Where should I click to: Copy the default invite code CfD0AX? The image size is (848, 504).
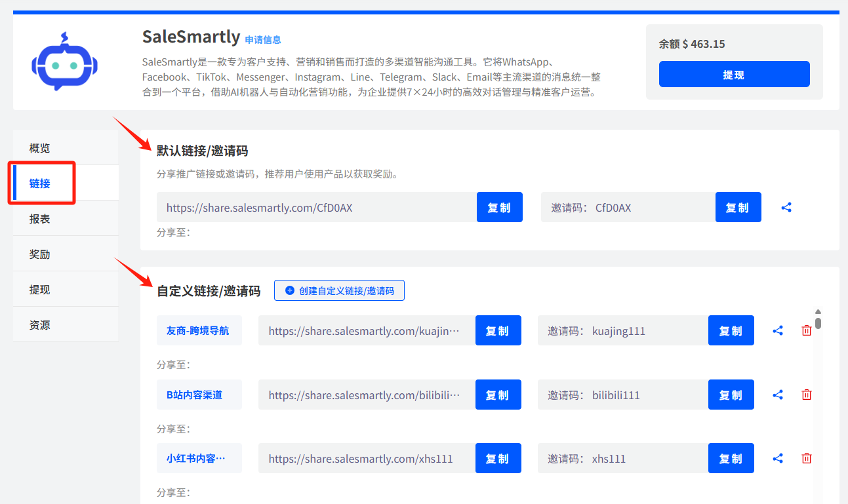click(738, 207)
